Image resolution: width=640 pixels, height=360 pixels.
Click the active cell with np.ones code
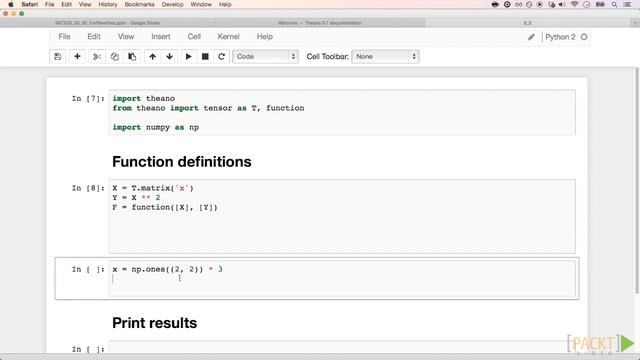pyautogui.click(x=342, y=278)
